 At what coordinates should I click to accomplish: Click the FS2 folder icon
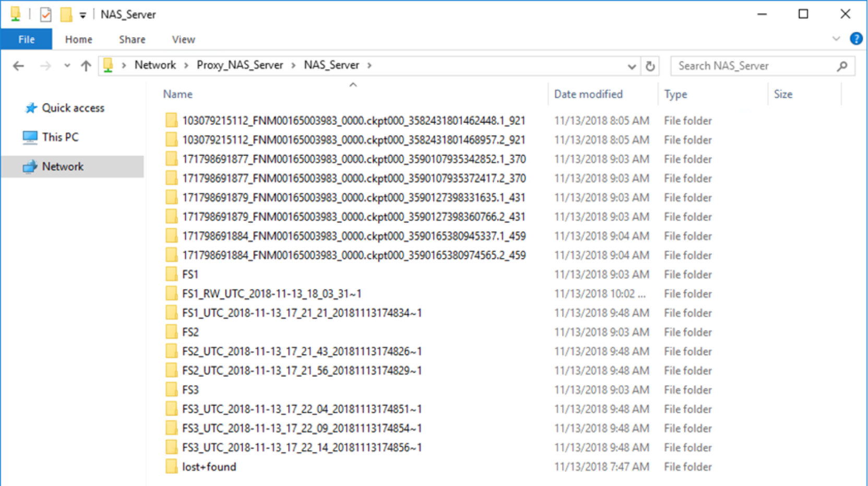171,332
